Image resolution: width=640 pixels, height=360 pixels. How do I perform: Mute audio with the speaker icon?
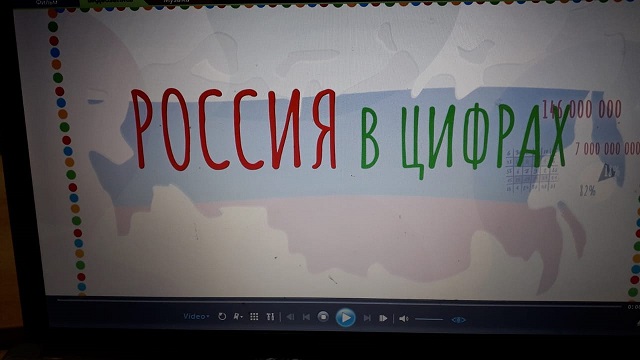pos(404,319)
